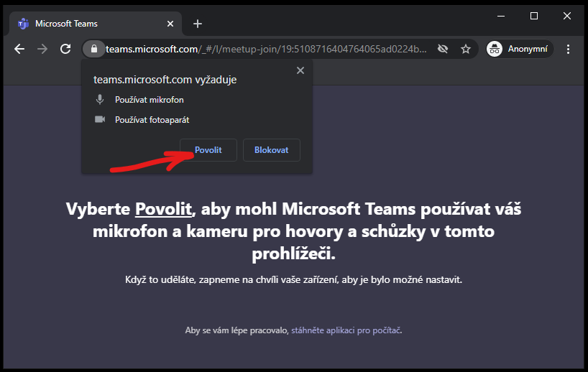Click the underlined Povolit word in the heading
Viewport: 588px width, 372px height.
point(163,209)
